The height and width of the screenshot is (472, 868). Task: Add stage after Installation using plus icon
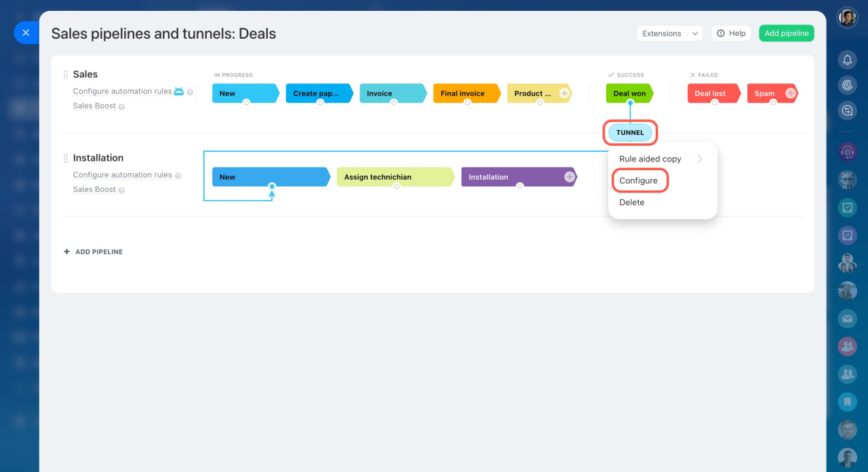[570, 177]
